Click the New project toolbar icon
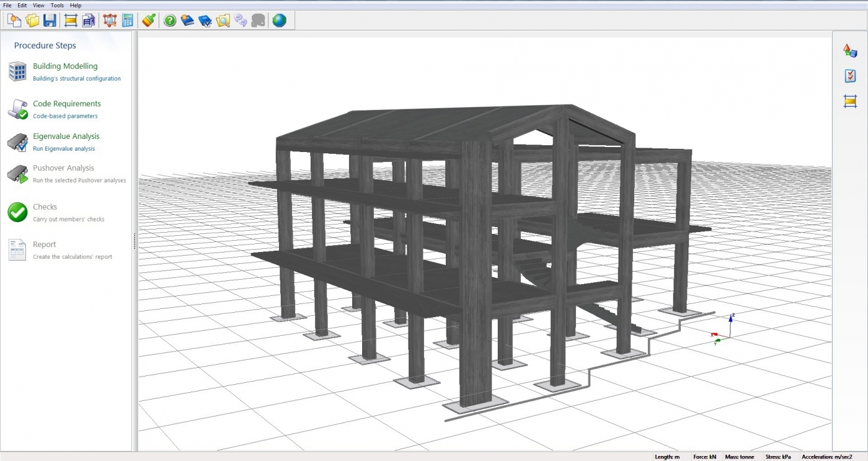This screenshot has width=868, height=461. (x=14, y=20)
